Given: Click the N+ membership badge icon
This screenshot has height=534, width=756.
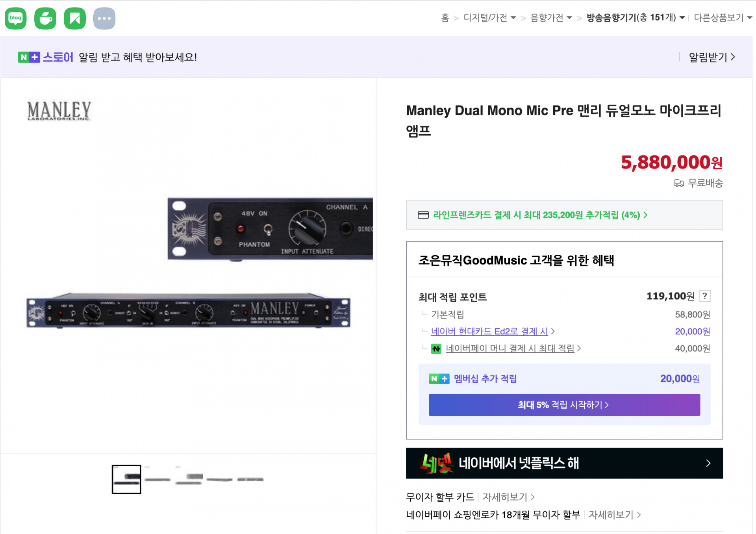Looking at the screenshot, I should 439,379.
